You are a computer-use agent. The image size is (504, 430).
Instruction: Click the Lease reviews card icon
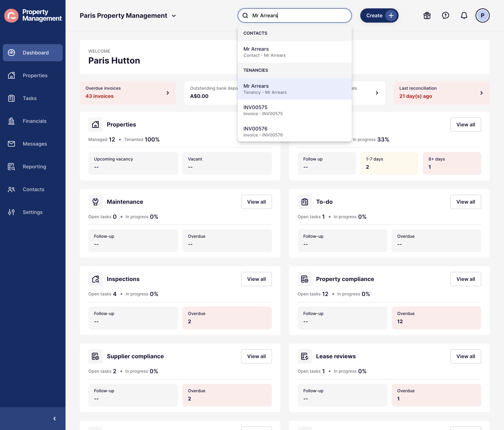305,356
